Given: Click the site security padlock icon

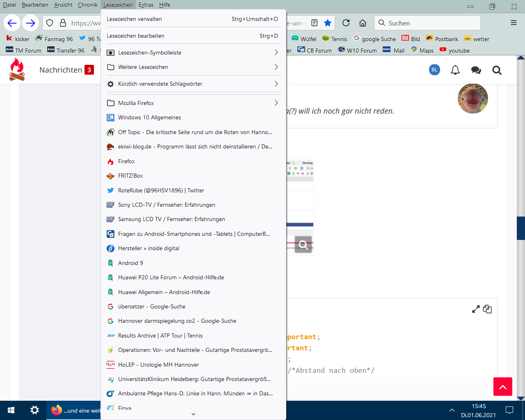Looking at the screenshot, I should (x=63, y=23).
